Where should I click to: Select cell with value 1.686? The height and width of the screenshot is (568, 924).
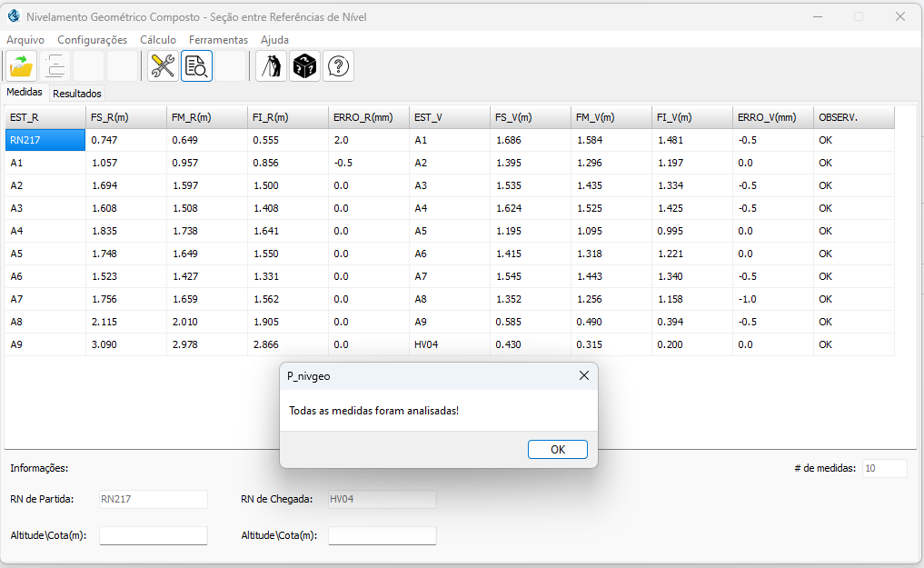(x=531, y=140)
